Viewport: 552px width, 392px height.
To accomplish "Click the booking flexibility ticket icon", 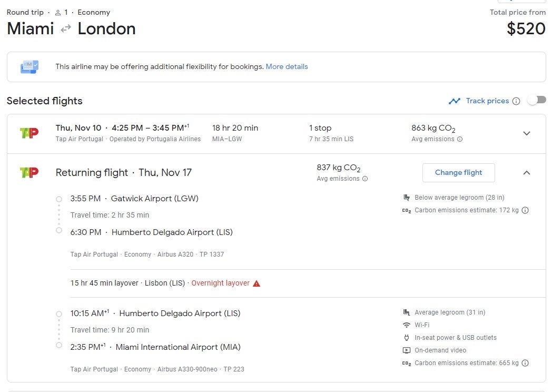I will click(x=29, y=67).
